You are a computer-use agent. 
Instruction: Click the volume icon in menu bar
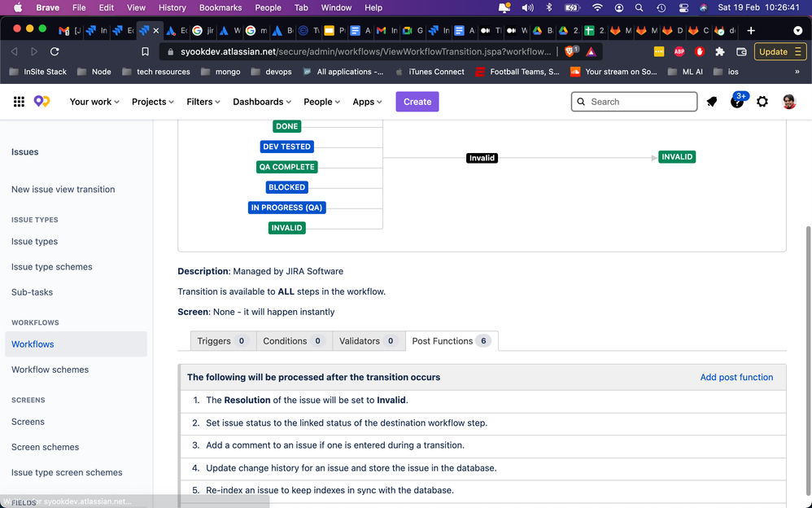pyautogui.click(x=528, y=8)
